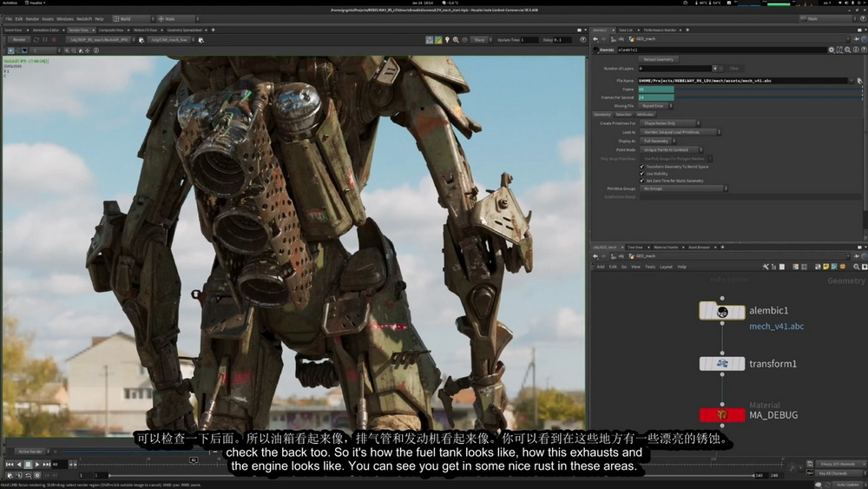Click the ROP node chooser icon
The height and width of the screenshot is (489, 868).
click(x=141, y=40)
